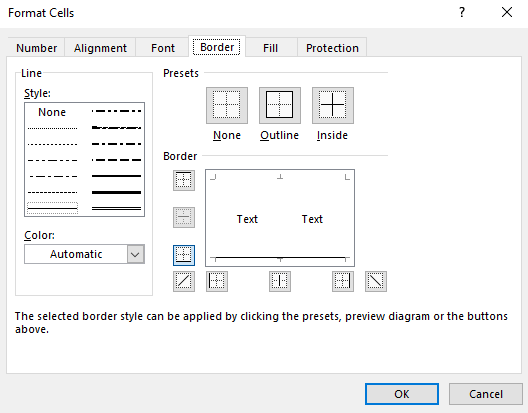This screenshot has width=528, height=413.
Task: Select the thin double-line style
Action: (x=117, y=209)
